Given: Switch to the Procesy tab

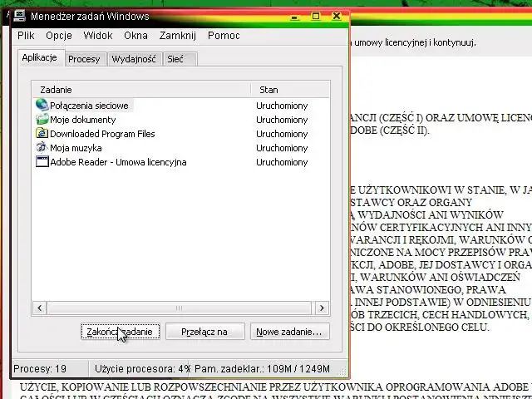Looking at the screenshot, I should 84,59.
